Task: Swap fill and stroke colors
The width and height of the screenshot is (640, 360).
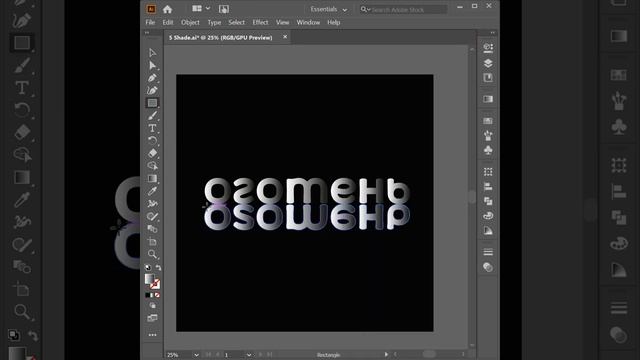Action: (158, 268)
